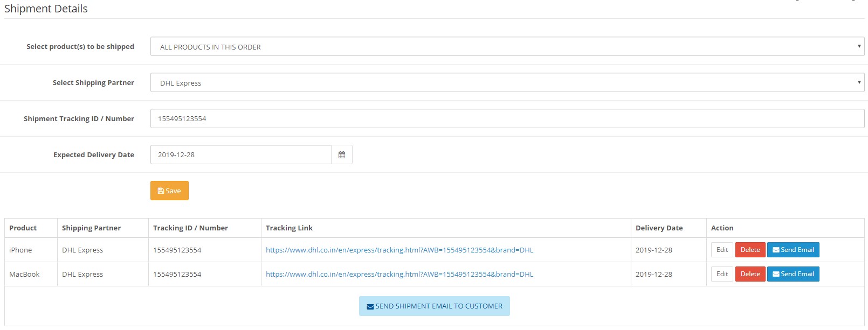The image size is (868, 330).
Task: Click 2019-12-28 date in iPhone row
Action: point(653,250)
